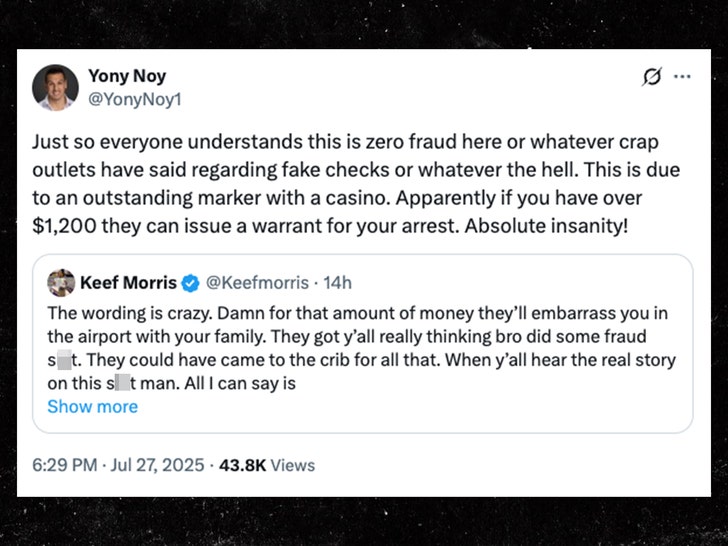
Task: Click the @YonyNoy1 handle
Action: point(135,99)
